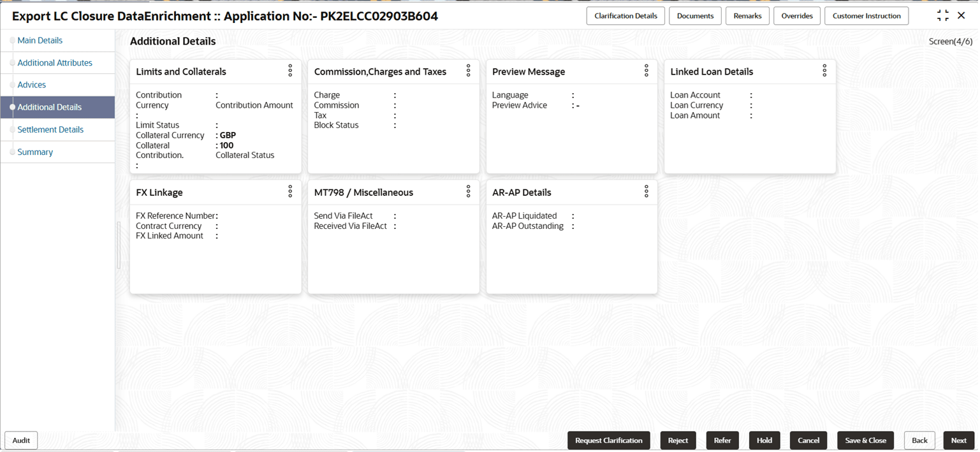
Task: Select the FX Linkage tile title
Action: coord(159,193)
